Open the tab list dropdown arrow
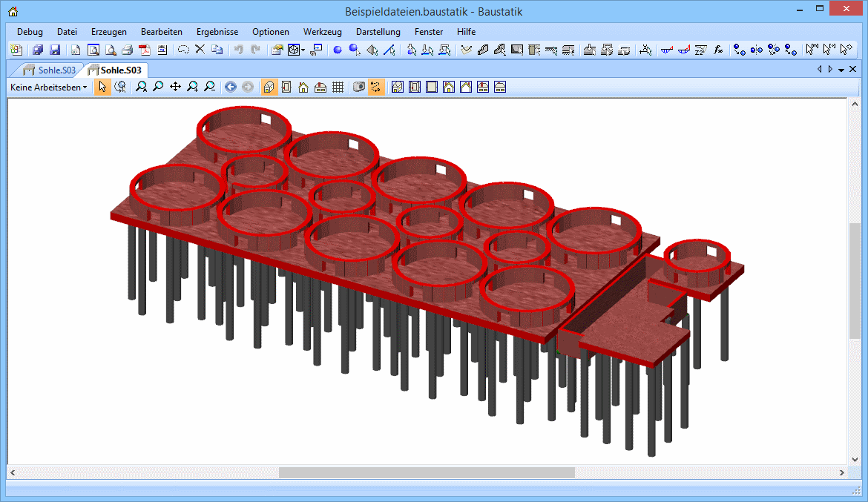 coord(841,70)
